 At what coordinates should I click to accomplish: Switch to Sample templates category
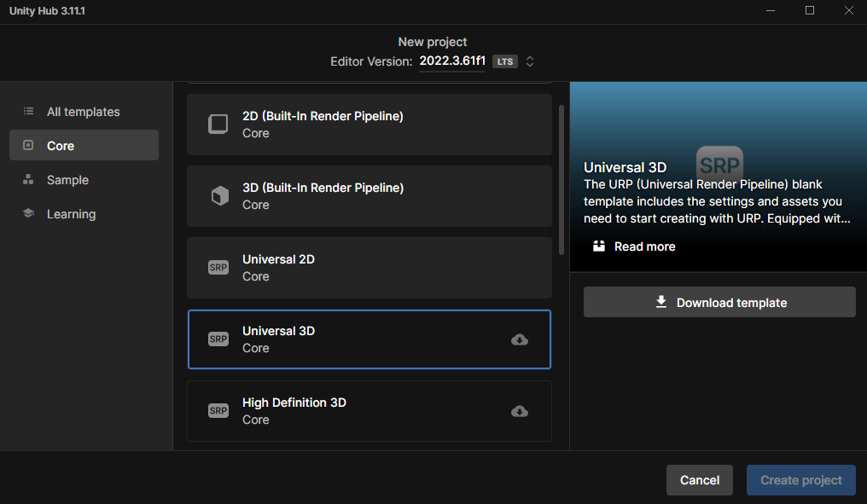[84, 180]
